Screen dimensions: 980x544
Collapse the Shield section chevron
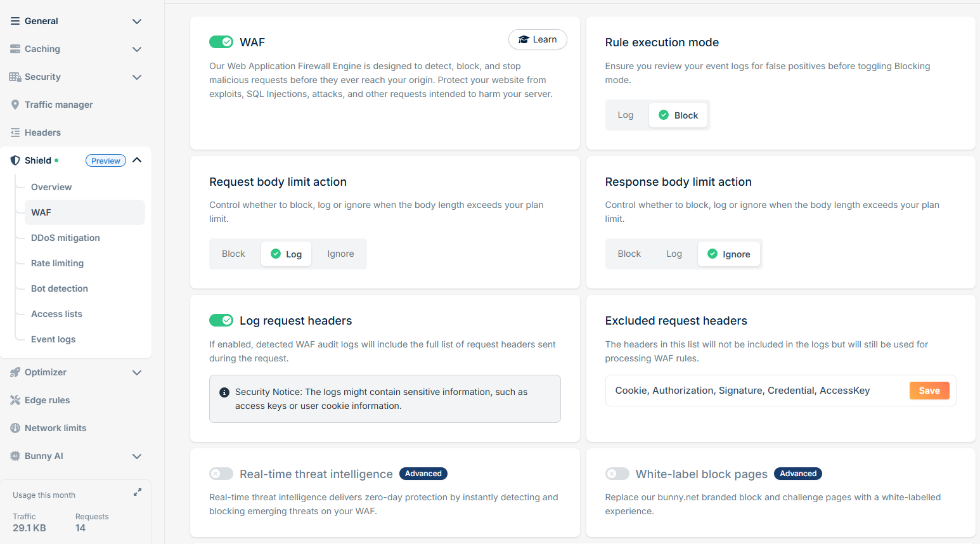pos(137,160)
